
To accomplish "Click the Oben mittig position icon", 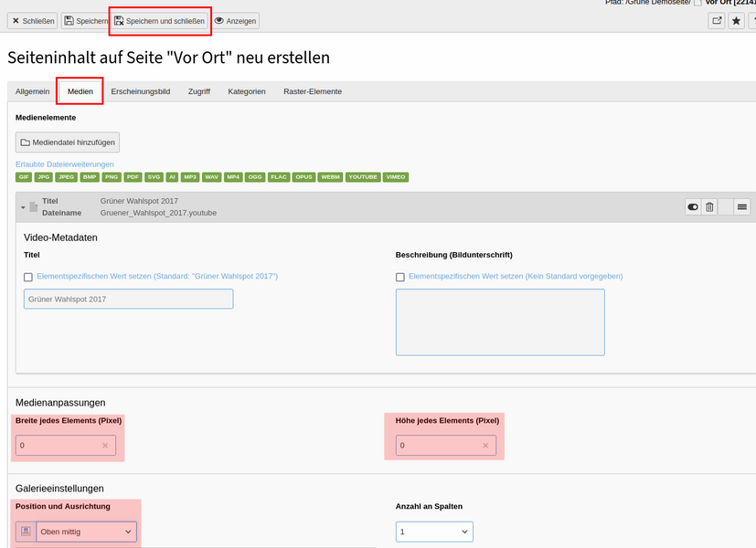I will 26,532.
